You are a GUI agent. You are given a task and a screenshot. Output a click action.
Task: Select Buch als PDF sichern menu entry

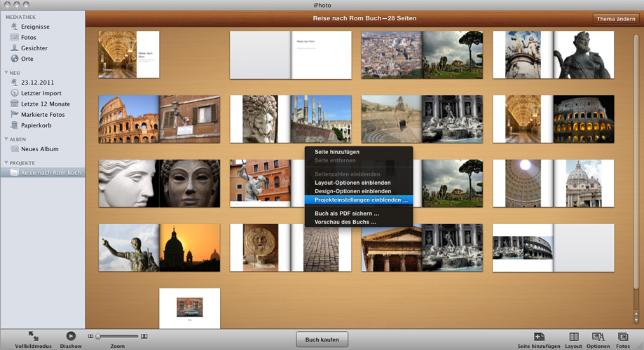tap(346, 213)
